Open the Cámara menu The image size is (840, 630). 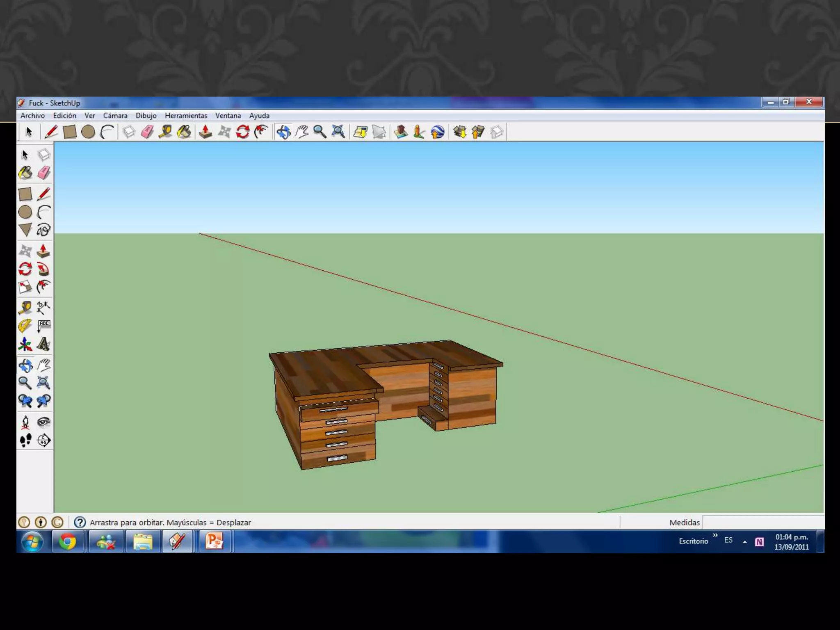115,116
